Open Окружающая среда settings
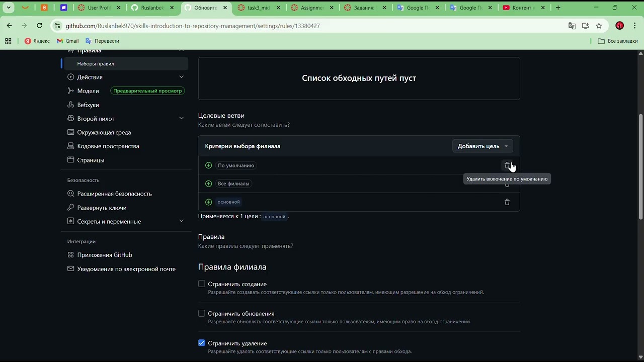The height and width of the screenshot is (362, 644). point(104,132)
